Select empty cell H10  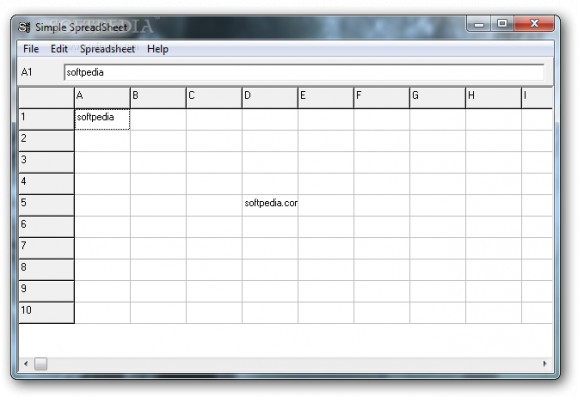click(x=494, y=313)
